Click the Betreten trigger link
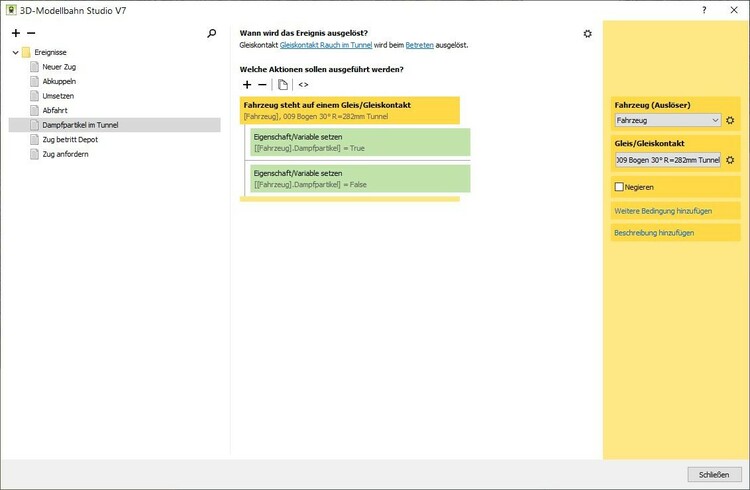 click(x=419, y=45)
